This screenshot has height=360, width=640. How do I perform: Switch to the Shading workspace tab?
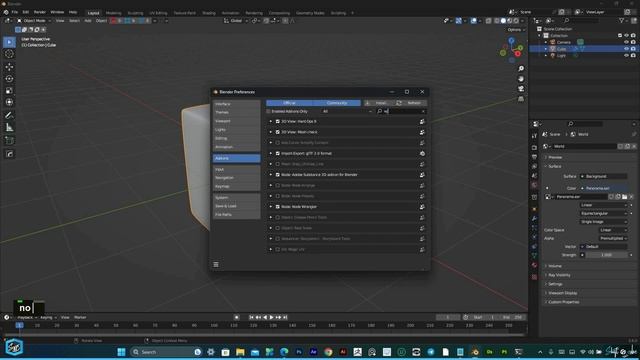[x=209, y=13]
